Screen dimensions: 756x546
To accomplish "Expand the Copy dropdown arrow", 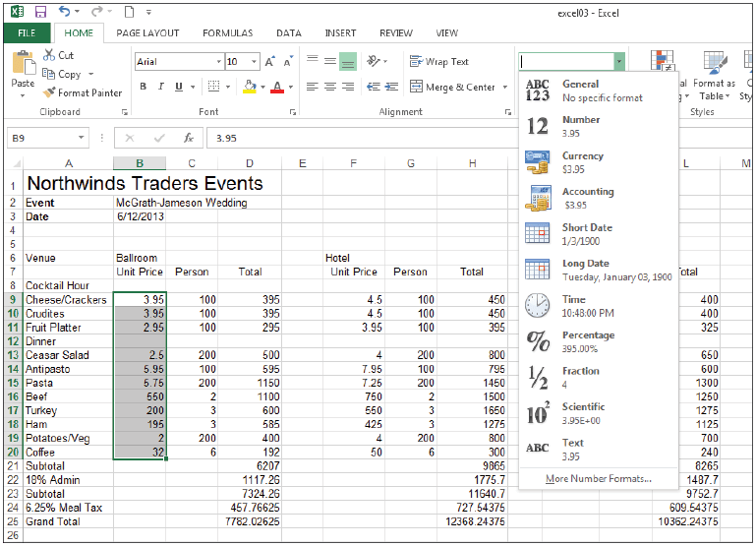I will pos(90,75).
